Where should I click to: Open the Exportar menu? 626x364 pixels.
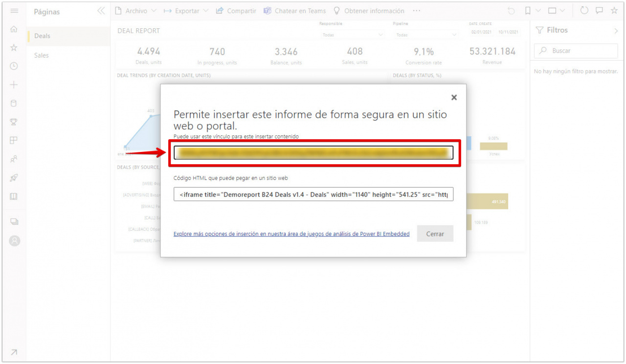coord(186,11)
